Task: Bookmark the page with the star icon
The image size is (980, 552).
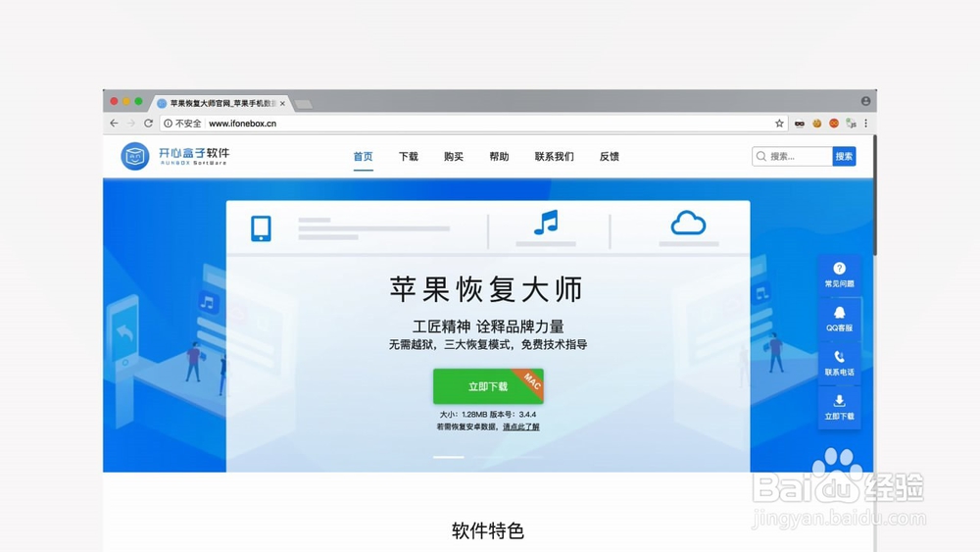Action: click(779, 124)
